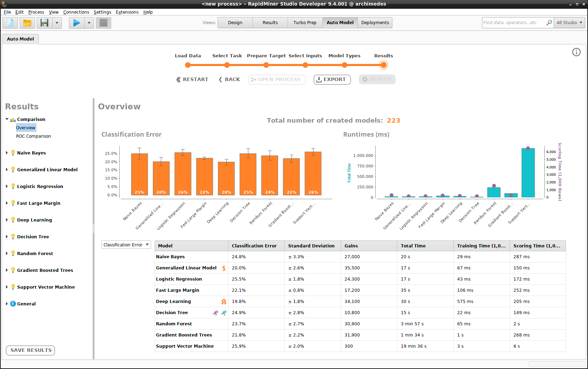Click the Model Types step marker
The height and width of the screenshot is (369, 588).
pyautogui.click(x=345, y=65)
